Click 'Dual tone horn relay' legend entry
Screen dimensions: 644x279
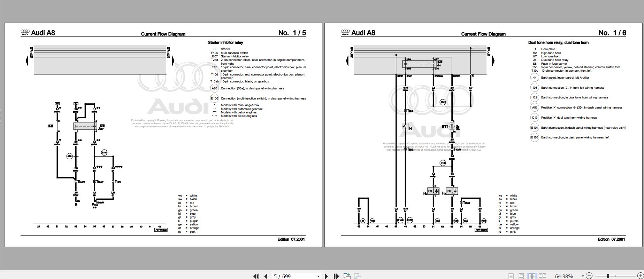[x=555, y=60]
